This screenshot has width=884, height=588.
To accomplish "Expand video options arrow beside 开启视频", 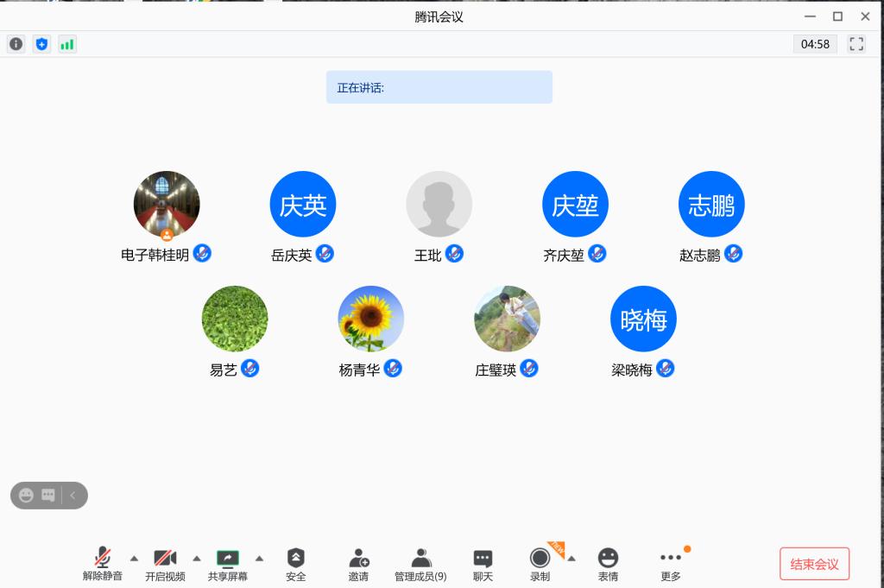I will click(197, 558).
